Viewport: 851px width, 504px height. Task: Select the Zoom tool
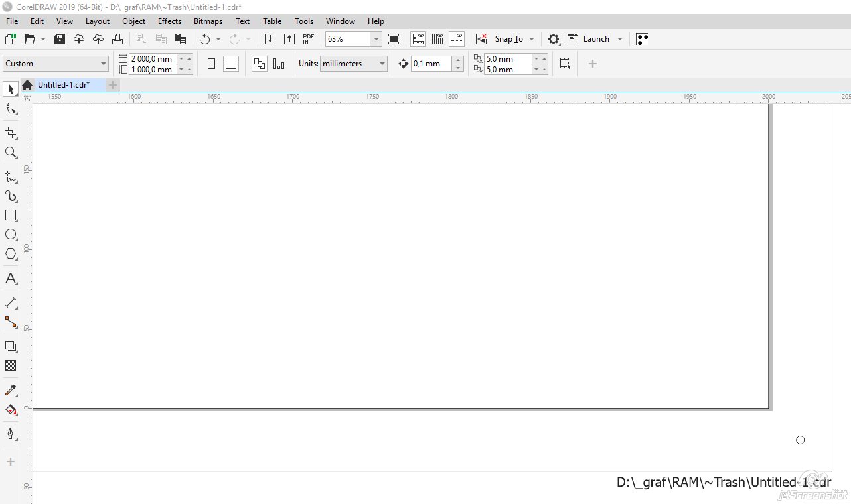(x=11, y=153)
